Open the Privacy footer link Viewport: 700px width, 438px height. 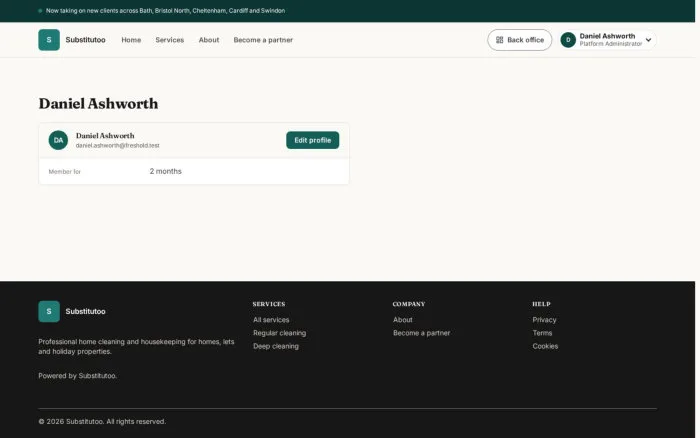(x=544, y=320)
